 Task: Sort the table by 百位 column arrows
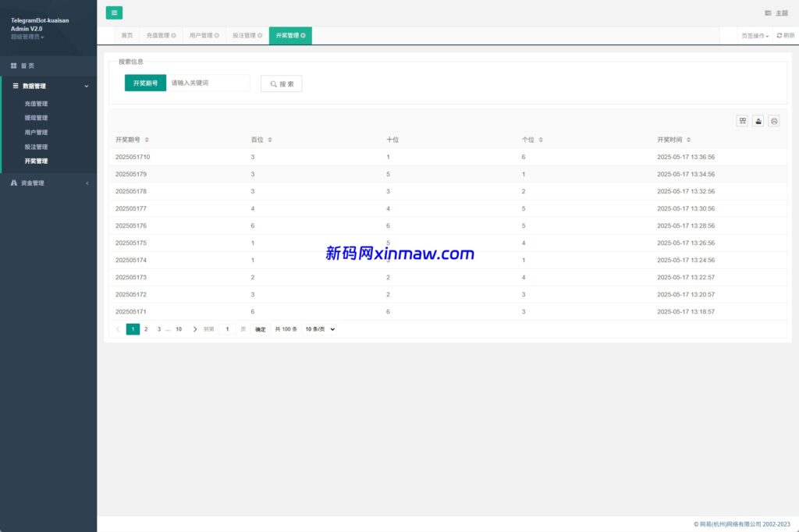point(270,140)
